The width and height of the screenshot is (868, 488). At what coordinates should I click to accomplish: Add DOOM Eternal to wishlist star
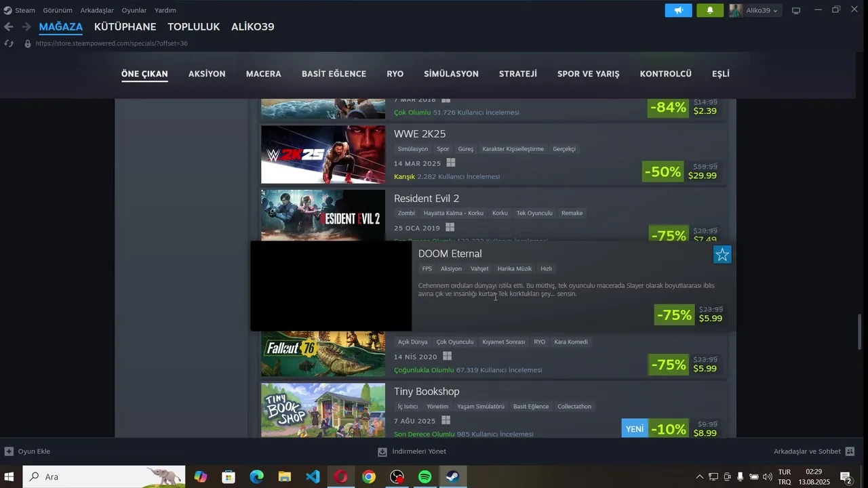[x=722, y=255]
